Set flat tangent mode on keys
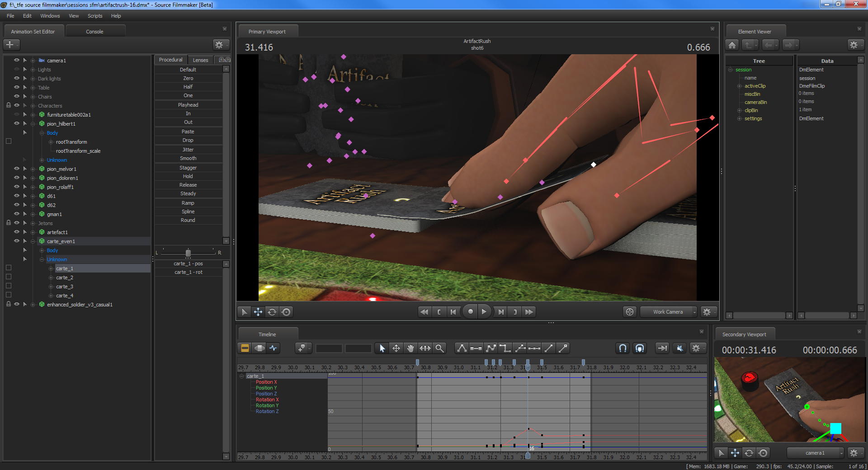This screenshot has width=868, height=470. pyautogui.click(x=476, y=348)
